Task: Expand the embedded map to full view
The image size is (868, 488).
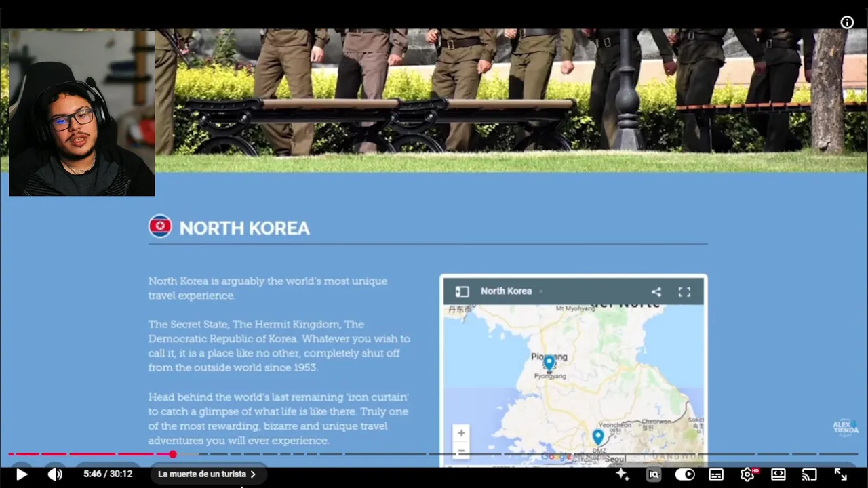Action: 684,291
